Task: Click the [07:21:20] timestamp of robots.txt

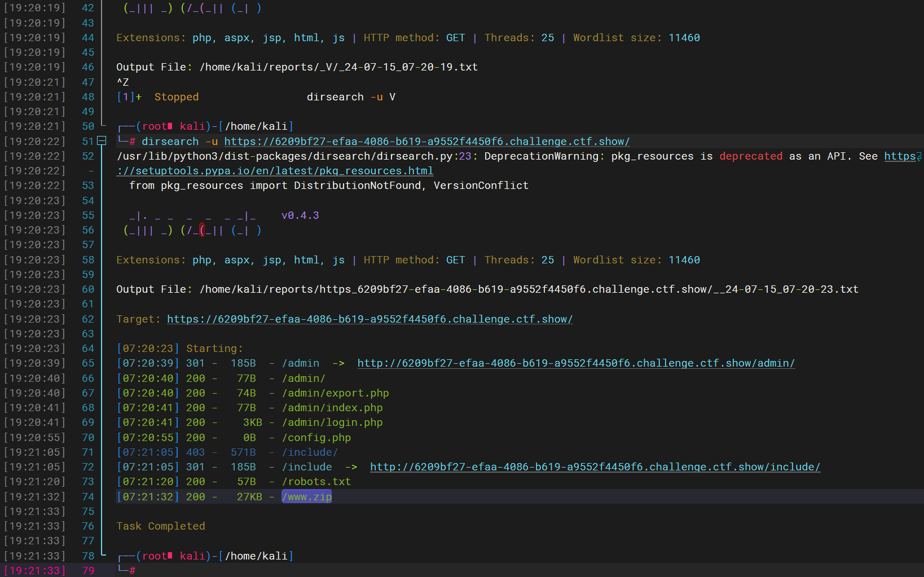Action: point(148,482)
